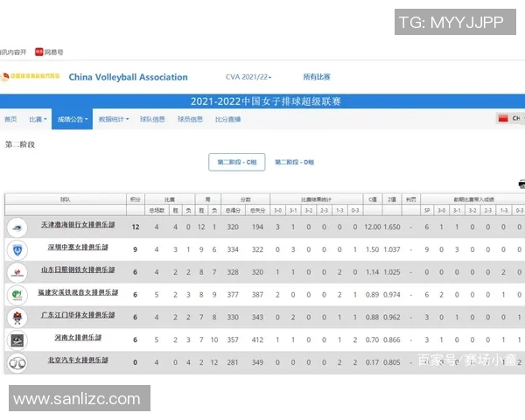Viewport: 525px width, 420px height.
Task: Click the Beijing BAIC Motor team logo
Action: click(17, 362)
